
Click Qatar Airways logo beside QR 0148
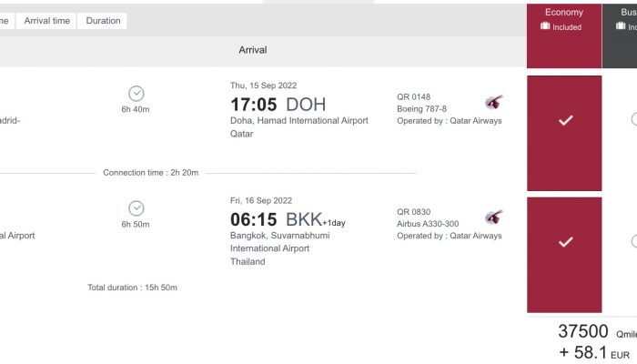click(x=493, y=102)
